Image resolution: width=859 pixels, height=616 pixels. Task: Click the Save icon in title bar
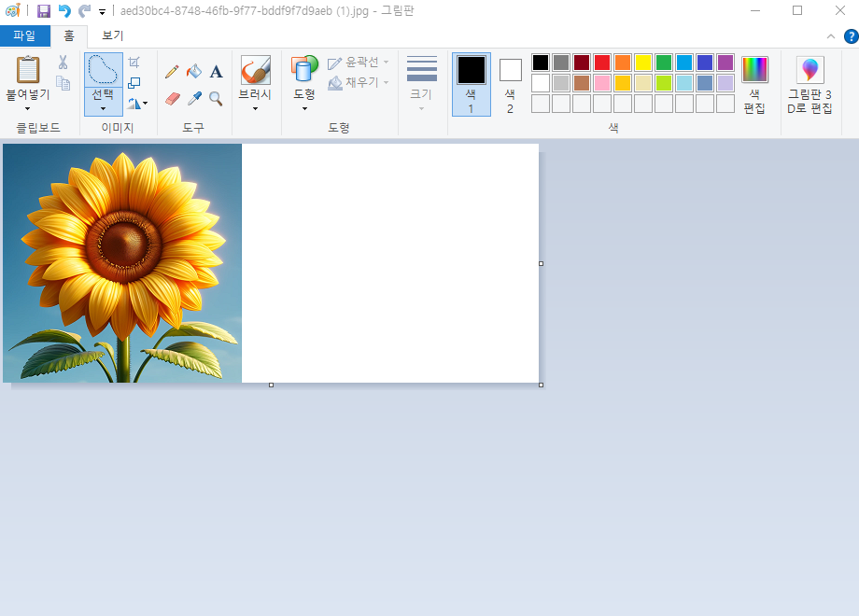coord(44,11)
